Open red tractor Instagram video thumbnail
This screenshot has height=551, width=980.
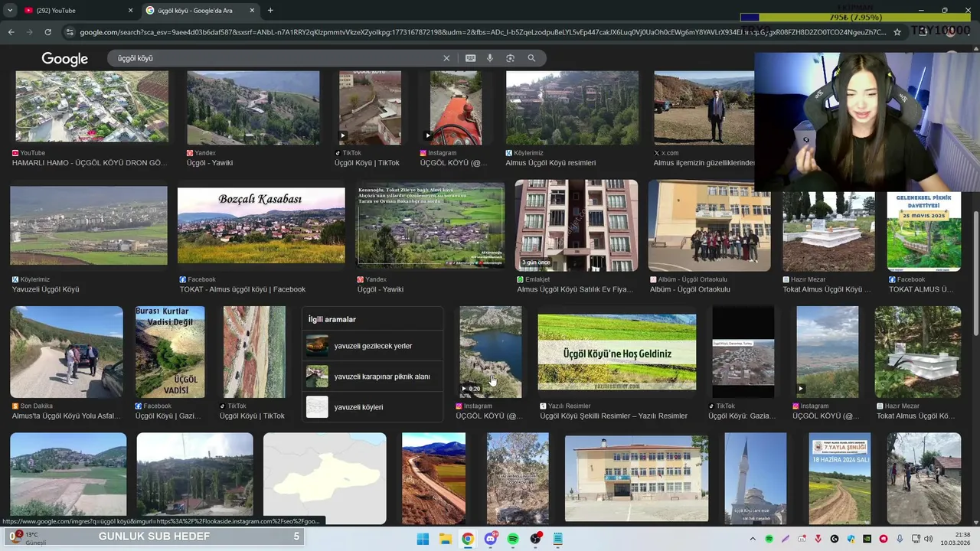click(456, 108)
